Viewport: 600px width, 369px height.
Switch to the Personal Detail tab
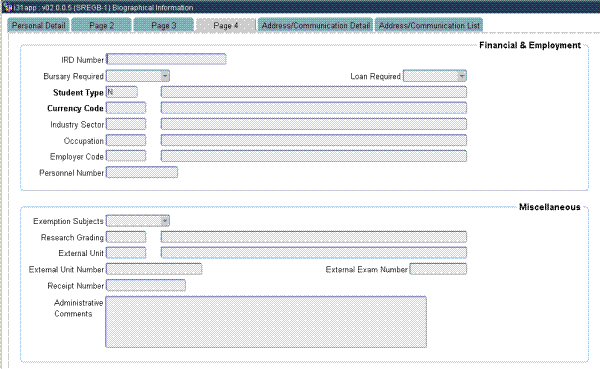click(x=38, y=25)
